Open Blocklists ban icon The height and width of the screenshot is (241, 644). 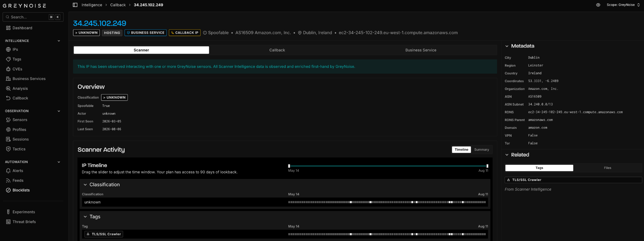click(8, 190)
